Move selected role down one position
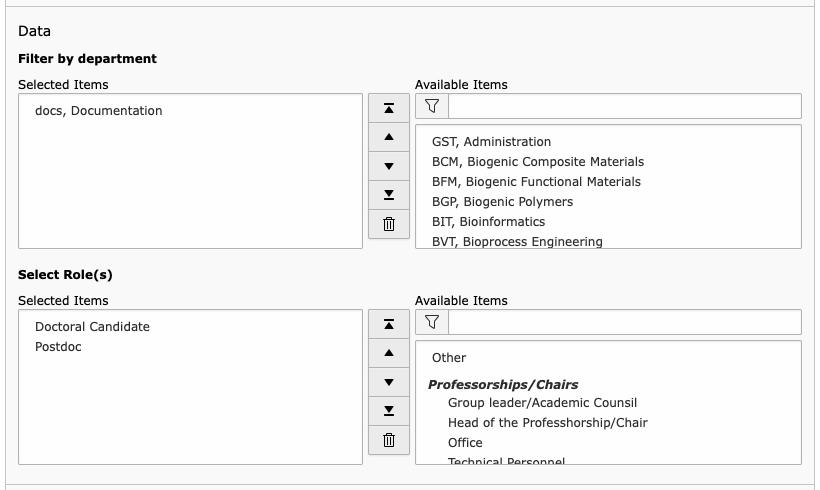Image resolution: width=820 pixels, height=490 pixels. point(389,382)
